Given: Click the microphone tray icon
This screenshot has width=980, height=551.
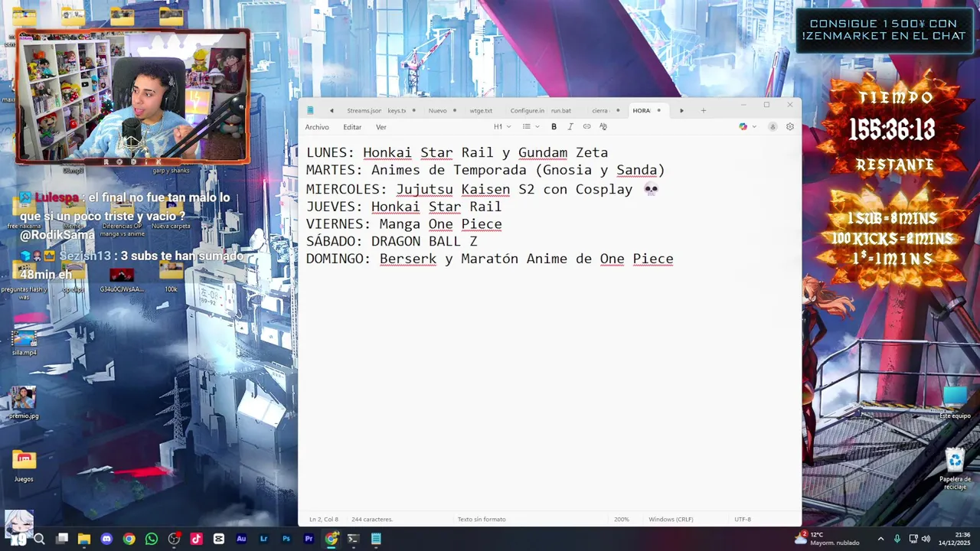Looking at the screenshot, I should (x=897, y=539).
